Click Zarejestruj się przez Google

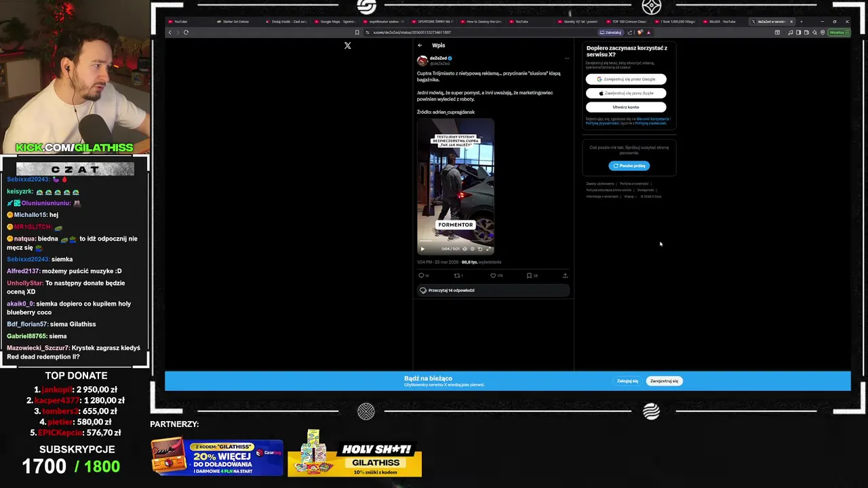tap(626, 79)
